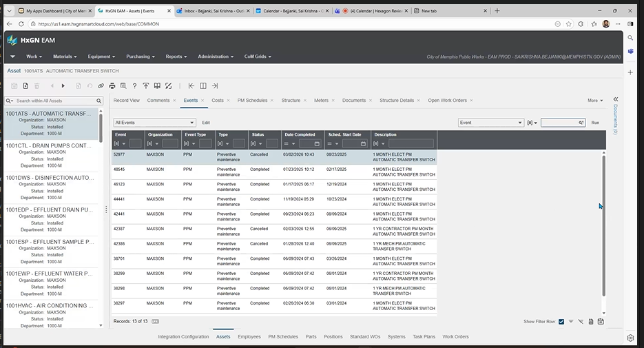Click the New Record icon in the toolbar
The width and height of the screenshot is (644, 348).
[x=25, y=86]
